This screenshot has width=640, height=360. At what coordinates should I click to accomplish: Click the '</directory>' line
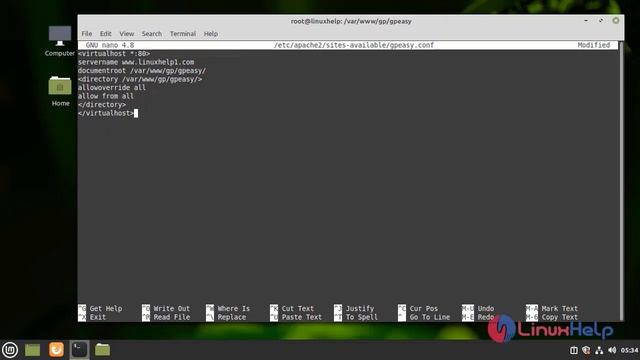pyautogui.click(x=102, y=105)
